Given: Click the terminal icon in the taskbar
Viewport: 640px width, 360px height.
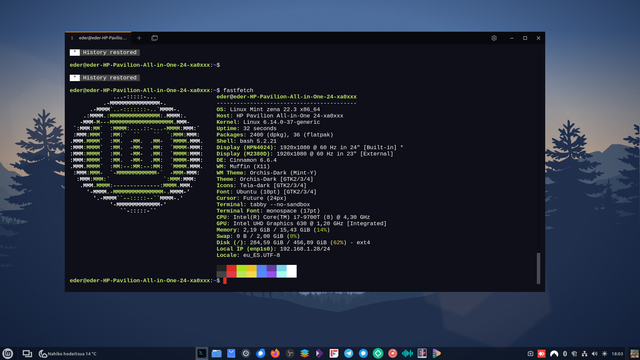Looking at the screenshot, I should (202, 353).
